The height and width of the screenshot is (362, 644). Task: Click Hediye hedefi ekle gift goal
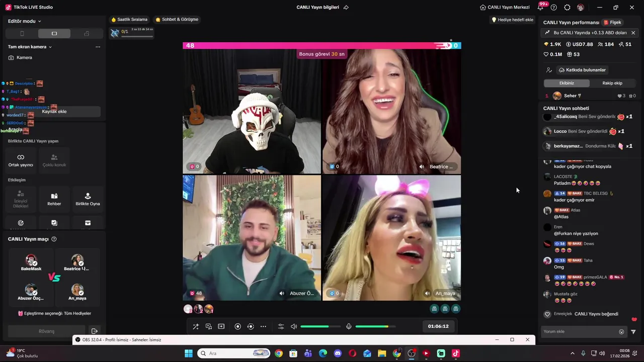point(512,20)
